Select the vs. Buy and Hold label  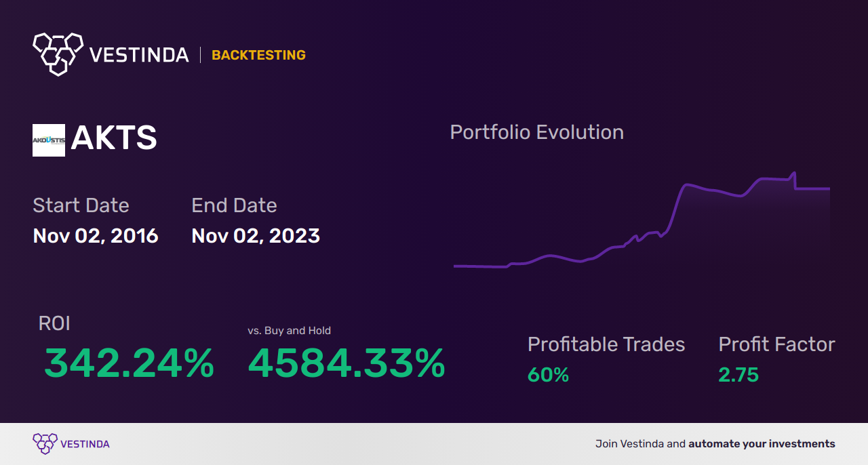[290, 331]
